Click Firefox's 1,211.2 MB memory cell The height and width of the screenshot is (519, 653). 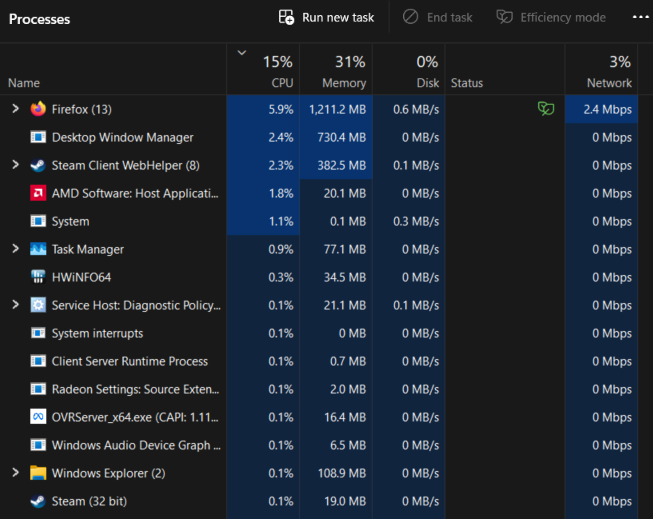pyautogui.click(x=336, y=109)
